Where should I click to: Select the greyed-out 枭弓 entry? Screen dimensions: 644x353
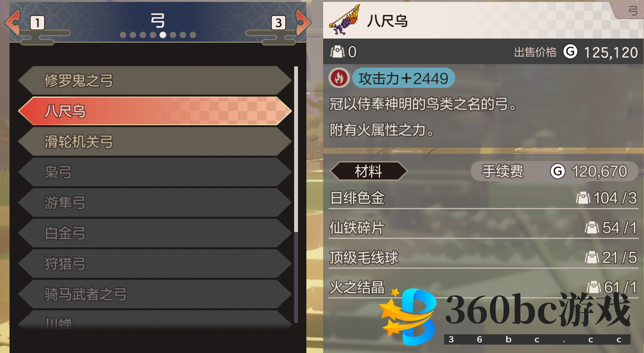coord(155,172)
